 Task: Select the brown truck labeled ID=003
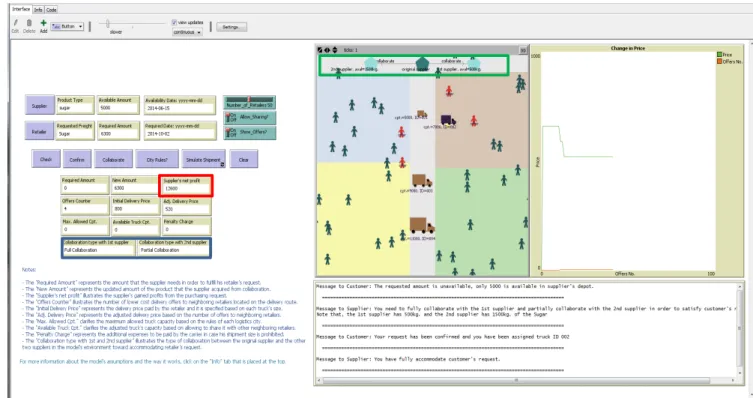coord(422,181)
